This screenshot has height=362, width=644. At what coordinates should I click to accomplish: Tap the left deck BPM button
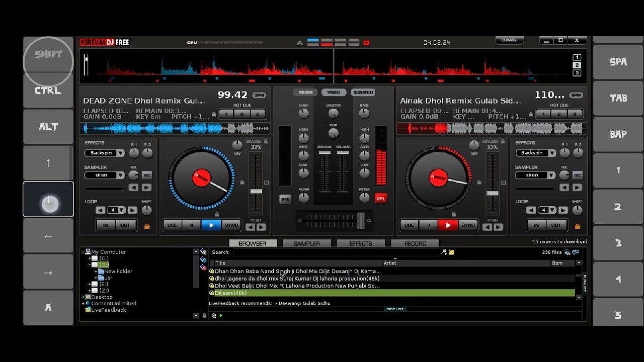(x=259, y=95)
